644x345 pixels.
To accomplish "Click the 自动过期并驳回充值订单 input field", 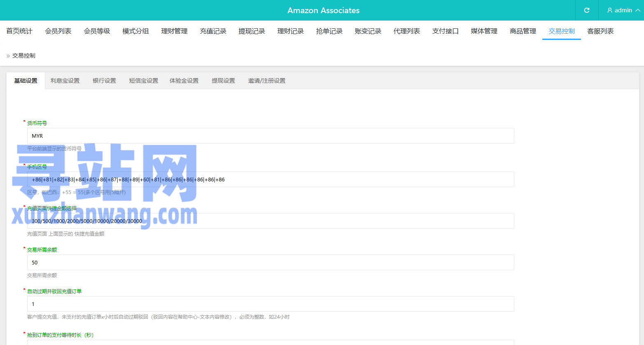I will coord(270,304).
